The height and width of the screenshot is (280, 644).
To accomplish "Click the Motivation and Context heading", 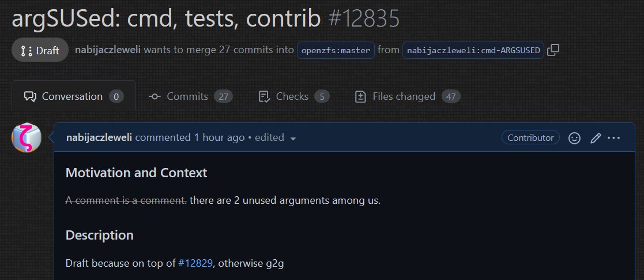I will pyautogui.click(x=136, y=173).
